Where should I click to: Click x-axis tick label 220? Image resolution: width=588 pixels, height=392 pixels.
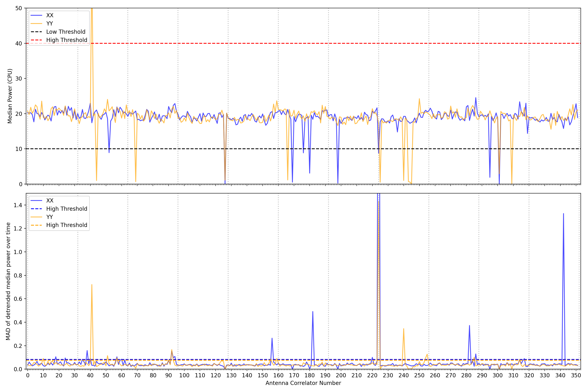[372, 375]
